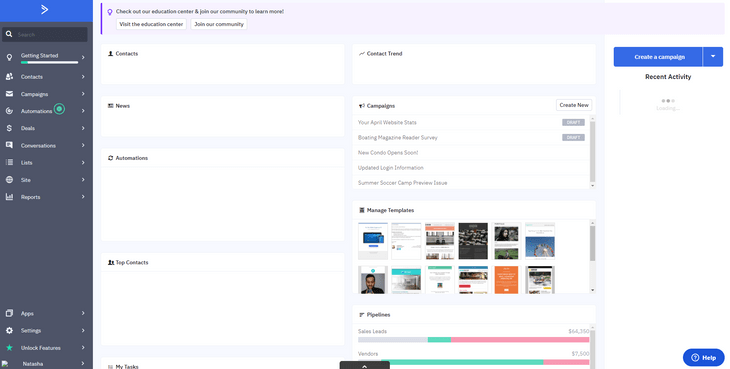Click the Deals dollar icon
The width and height of the screenshot is (730, 369).
pos(9,128)
